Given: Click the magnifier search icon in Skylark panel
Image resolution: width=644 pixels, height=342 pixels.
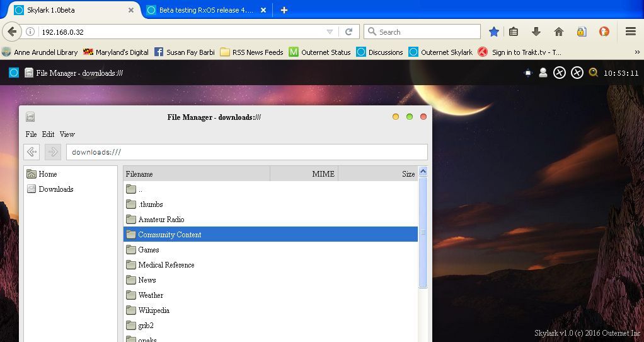Looking at the screenshot, I should point(594,73).
